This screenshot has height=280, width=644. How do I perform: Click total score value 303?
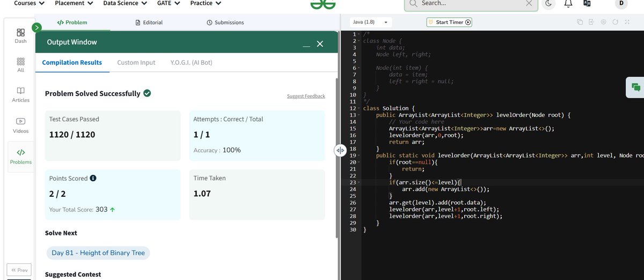click(x=101, y=210)
